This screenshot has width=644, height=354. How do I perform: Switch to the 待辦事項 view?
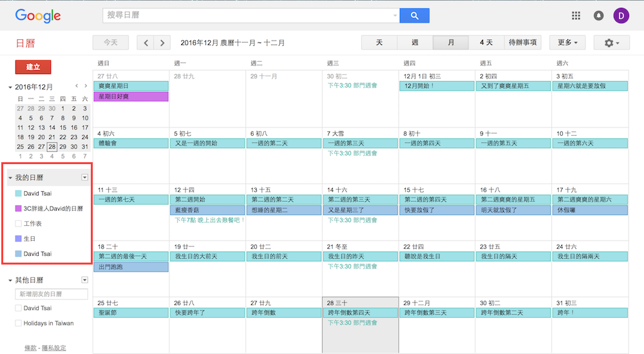(522, 42)
